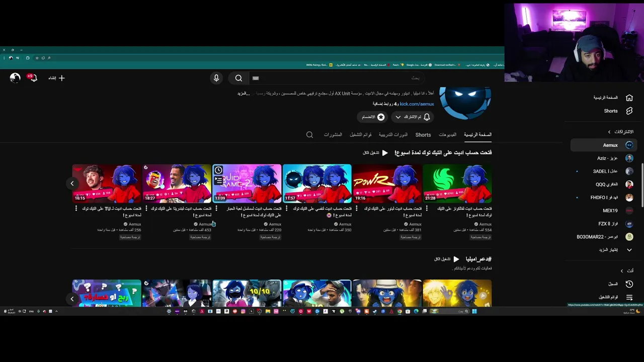Click the Join membership star button
644x362 pixels.
pos(373,117)
